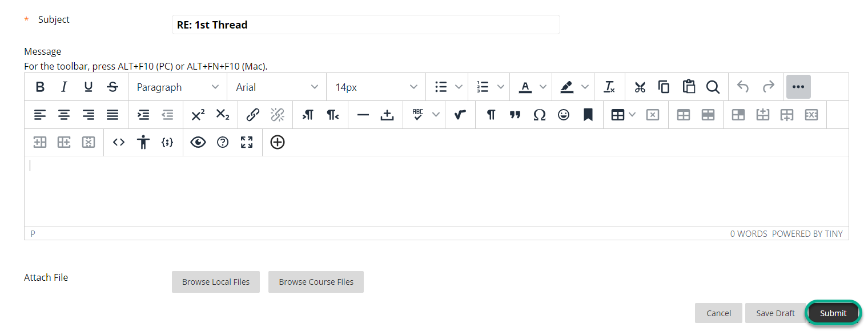The image size is (868, 331).
Task: Add content with the plus circle icon
Action: (277, 142)
